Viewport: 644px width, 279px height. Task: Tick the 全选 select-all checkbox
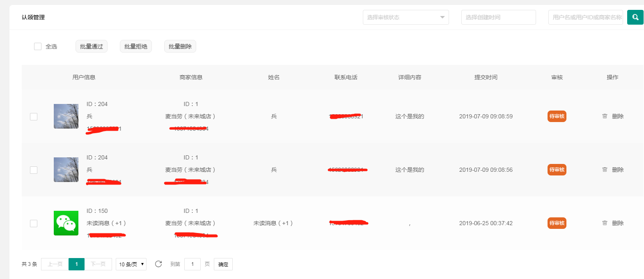click(38, 46)
